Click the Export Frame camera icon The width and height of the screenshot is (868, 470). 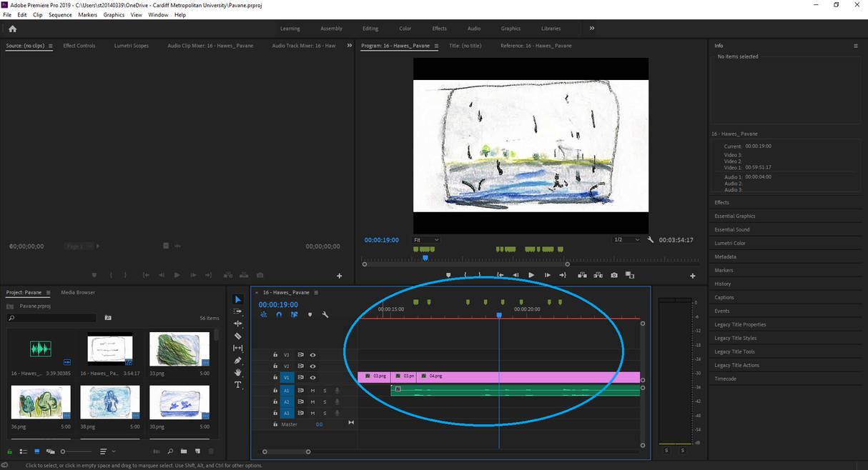[614, 275]
